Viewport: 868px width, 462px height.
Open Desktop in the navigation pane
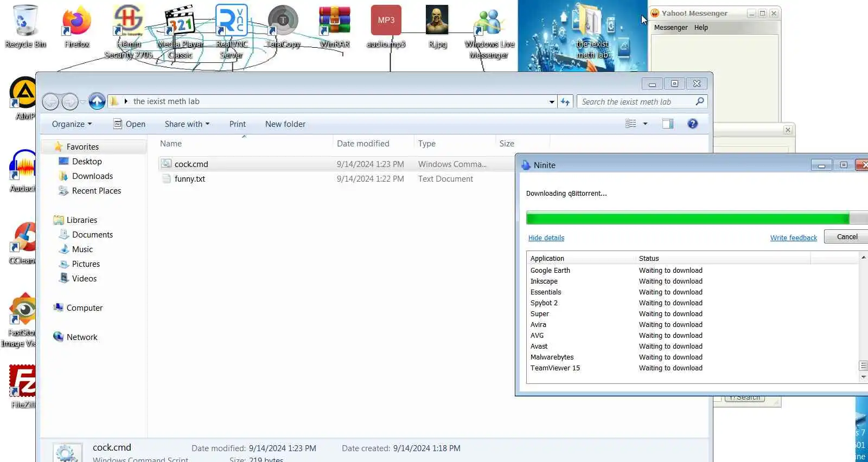(x=87, y=161)
